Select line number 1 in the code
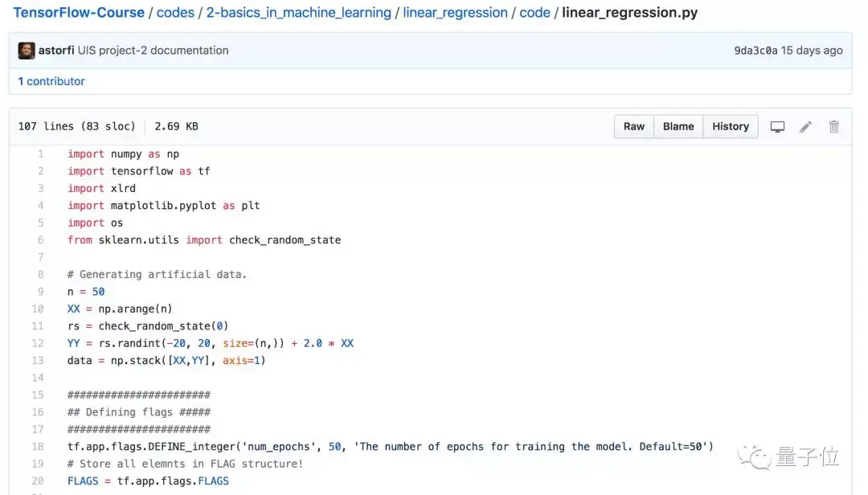The width and height of the screenshot is (868, 495). click(40, 153)
